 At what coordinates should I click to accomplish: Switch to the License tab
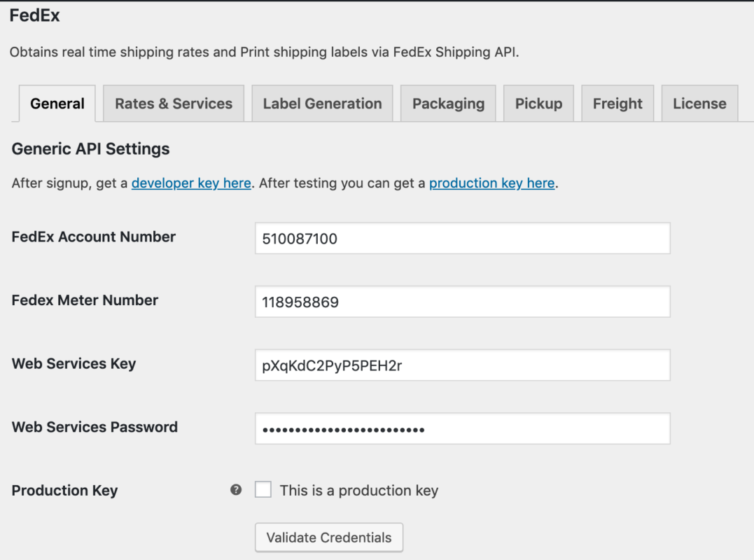pyautogui.click(x=699, y=104)
